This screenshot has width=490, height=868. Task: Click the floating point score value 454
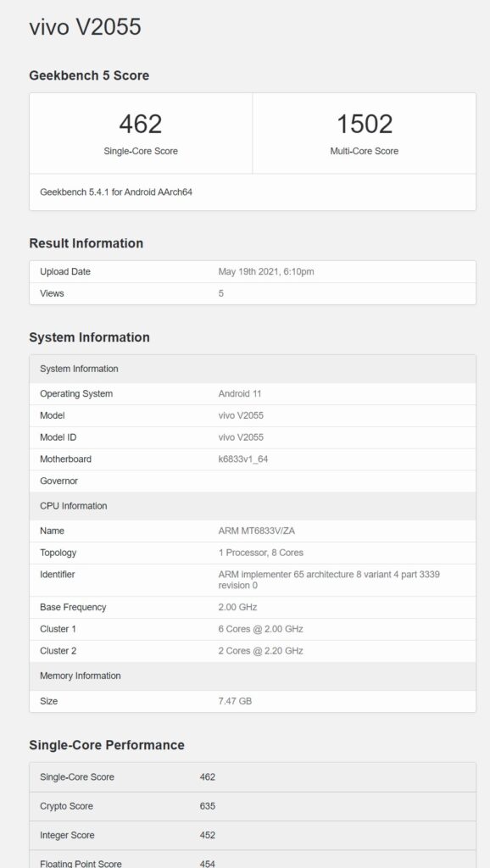click(x=207, y=864)
